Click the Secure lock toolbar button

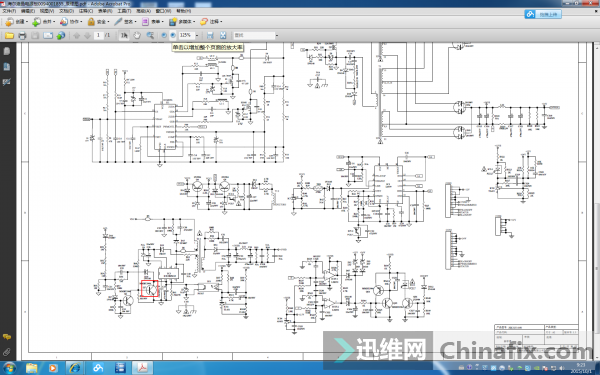pos(98,22)
